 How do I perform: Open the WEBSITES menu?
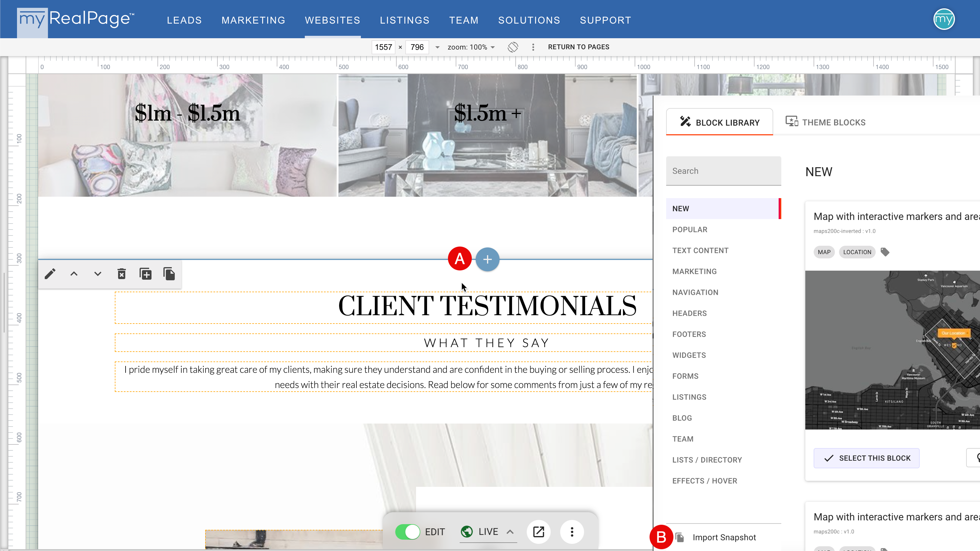tap(333, 20)
